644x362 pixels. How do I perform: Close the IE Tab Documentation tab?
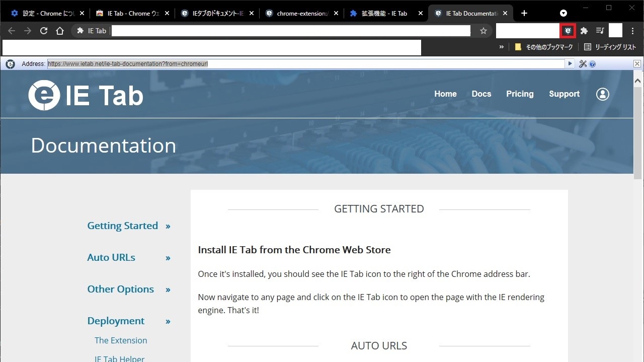(505, 14)
